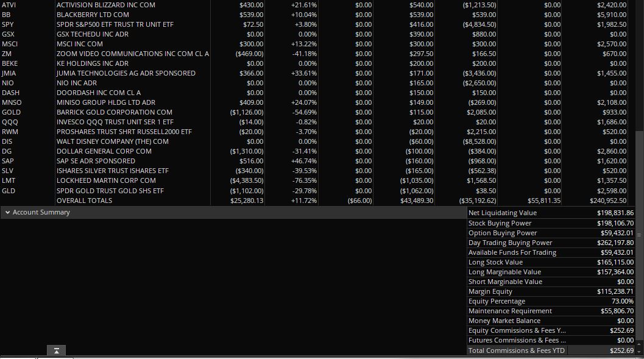Click the GLD ticker symbol
Screen dimensions: 644x359
tap(9, 191)
